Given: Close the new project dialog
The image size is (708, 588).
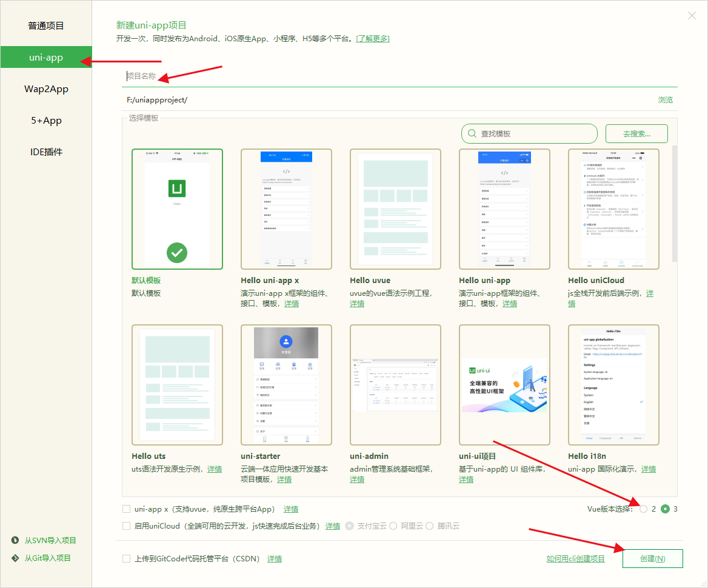Looking at the screenshot, I should click(x=691, y=16).
